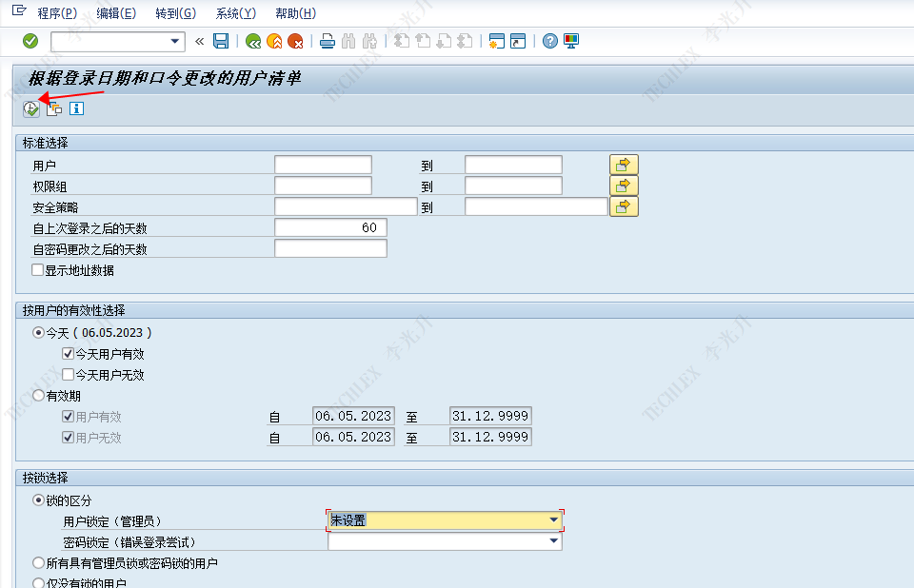Expand the 用户锁定(管理员) dropdown
Viewport: 914px width, 588px height.
(553, 520)
